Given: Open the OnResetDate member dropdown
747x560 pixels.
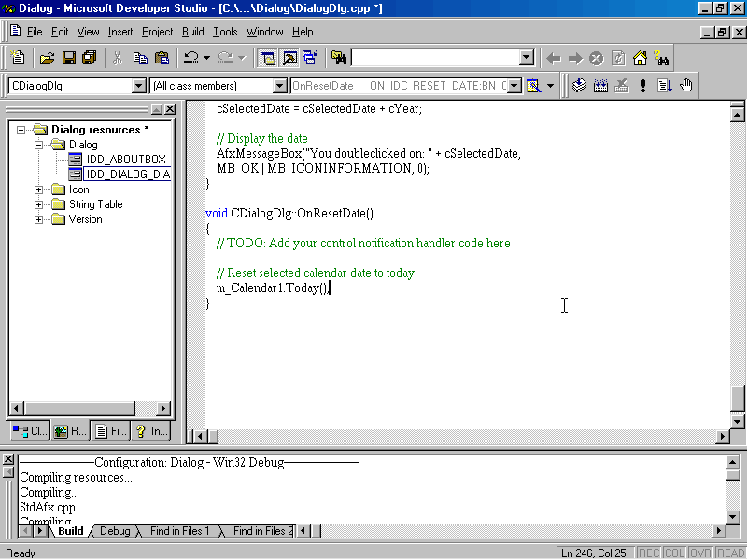Looking at the screenshot, I should point(514,86).
